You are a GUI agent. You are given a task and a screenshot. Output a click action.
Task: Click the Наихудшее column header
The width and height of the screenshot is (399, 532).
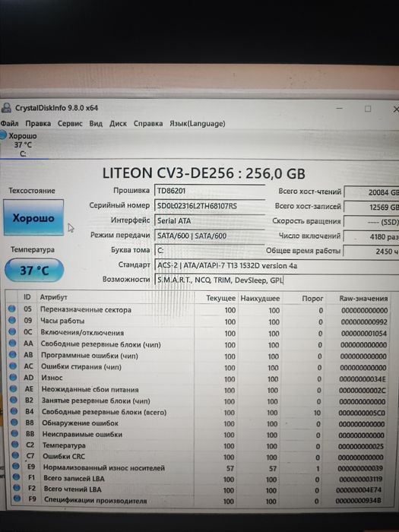coord(260,299)
